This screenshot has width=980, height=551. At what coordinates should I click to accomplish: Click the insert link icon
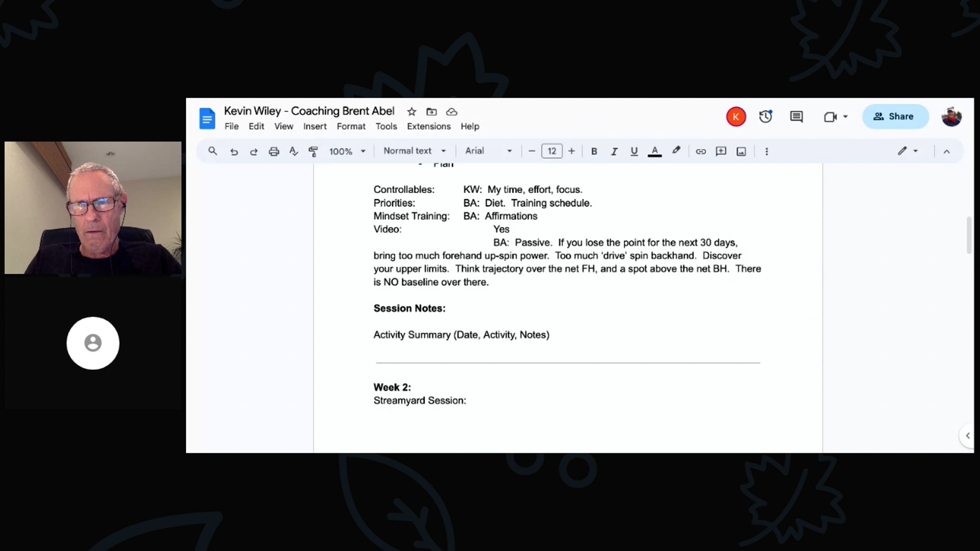[701, 151]
